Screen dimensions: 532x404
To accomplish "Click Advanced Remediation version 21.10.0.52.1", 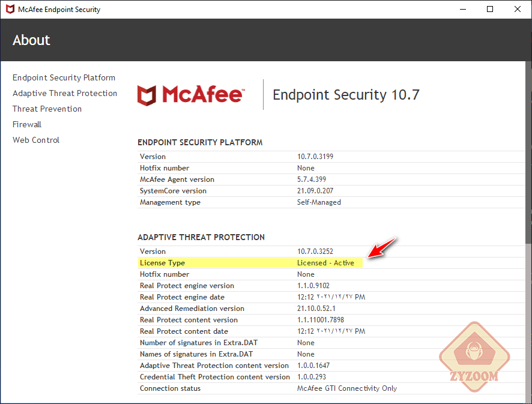I will (316, 309).
